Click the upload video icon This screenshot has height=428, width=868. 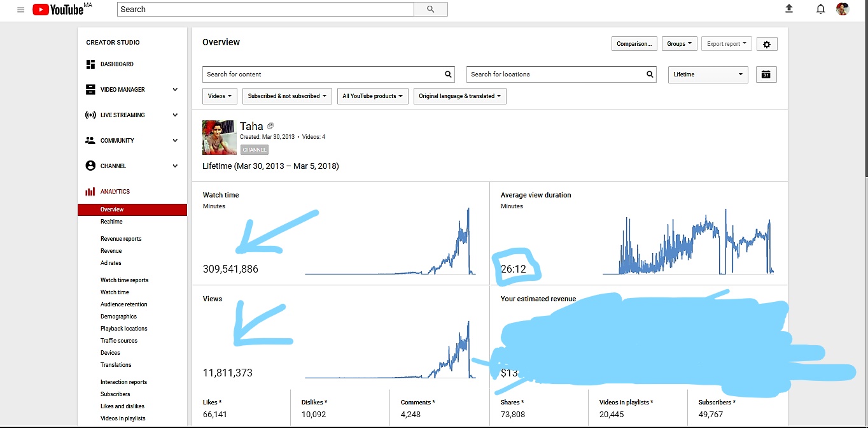(x=789, y=9)
